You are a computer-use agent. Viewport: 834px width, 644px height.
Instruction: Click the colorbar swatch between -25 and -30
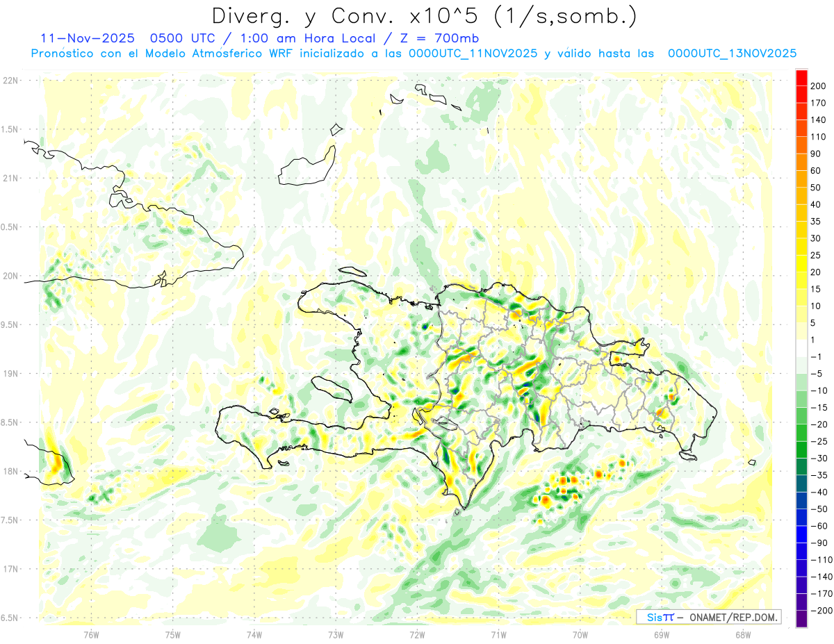pyautogui.click(x=801, y=449)
